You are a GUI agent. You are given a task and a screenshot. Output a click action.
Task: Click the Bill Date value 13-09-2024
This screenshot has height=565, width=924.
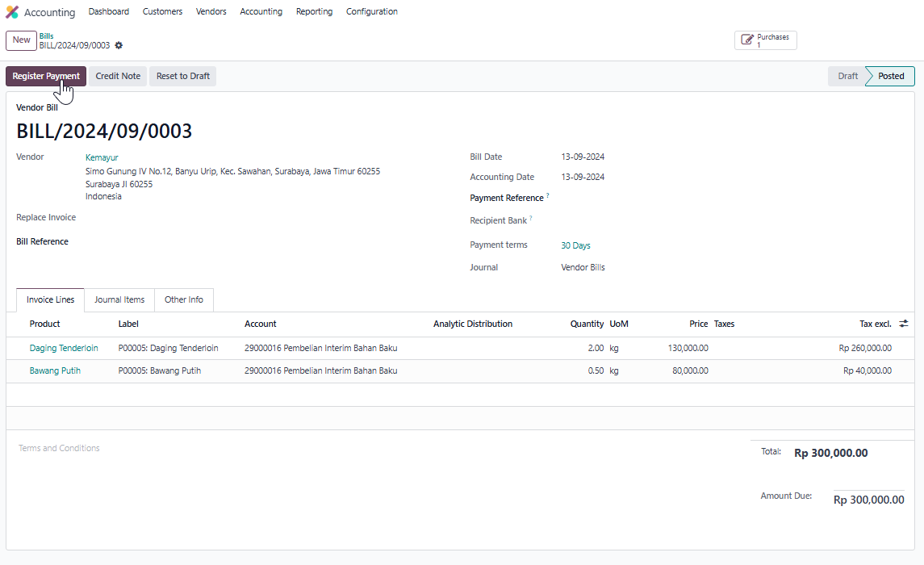(x=583, y=157)
